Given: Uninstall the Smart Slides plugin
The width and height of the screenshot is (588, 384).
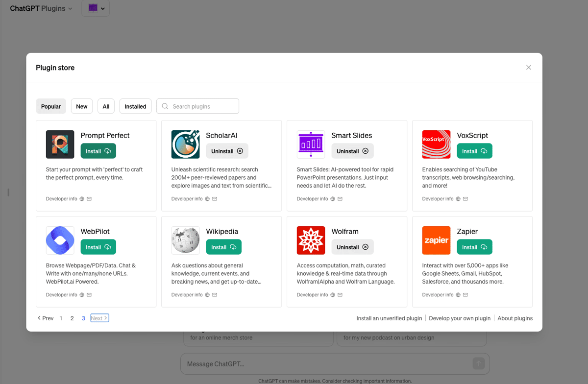Looking at the screenshot, I should point(352,151).
